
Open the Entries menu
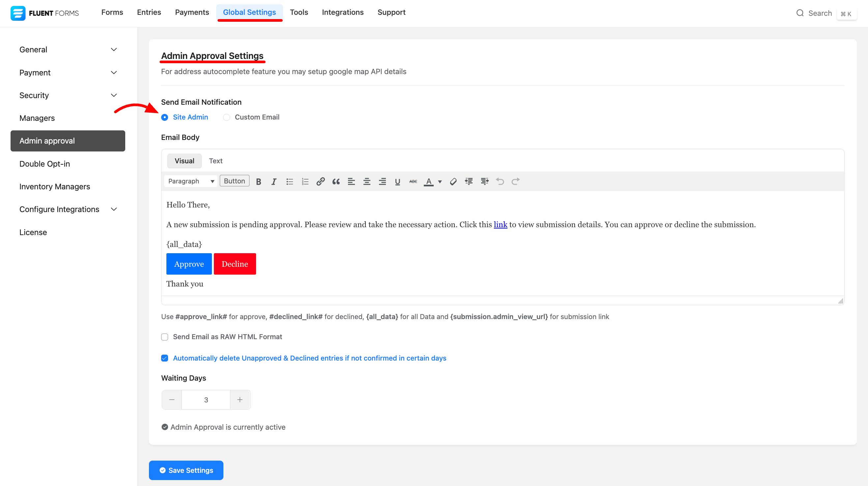tap(149, 12)
